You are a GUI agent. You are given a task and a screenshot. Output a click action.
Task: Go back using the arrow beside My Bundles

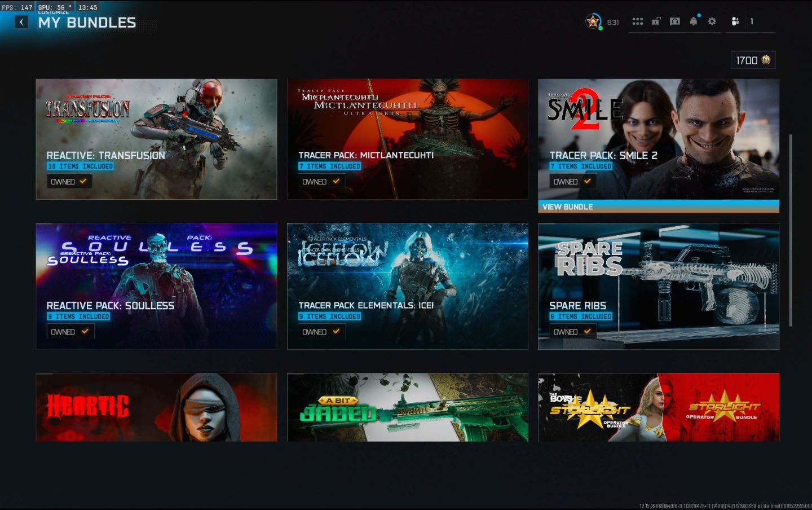coord(21,22)
